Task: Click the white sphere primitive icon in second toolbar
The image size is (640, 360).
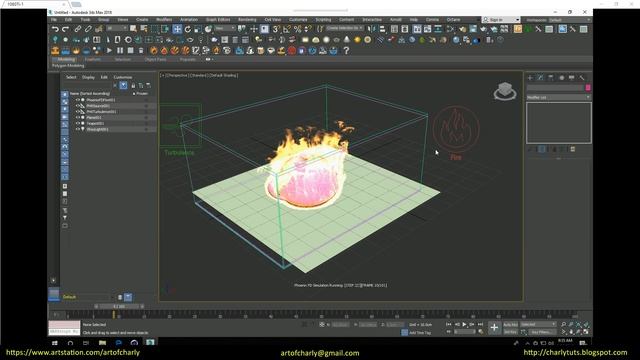Action: pyautogui.click(x=326, y=40)
